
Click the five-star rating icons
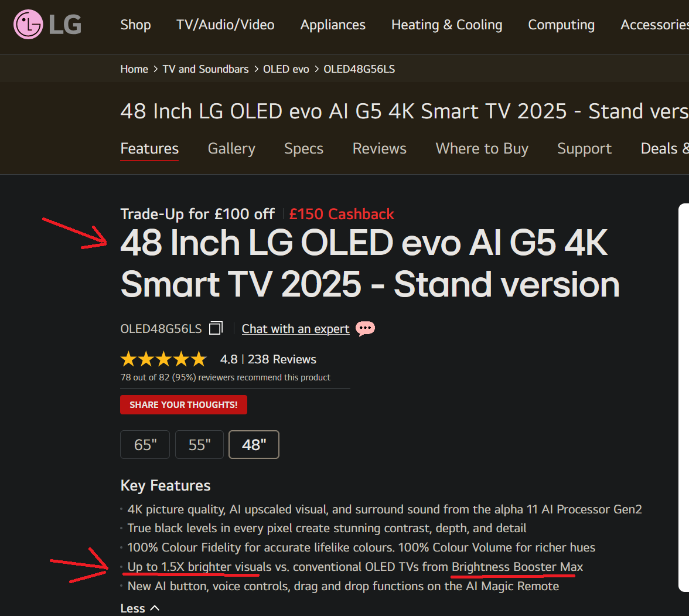163,358
